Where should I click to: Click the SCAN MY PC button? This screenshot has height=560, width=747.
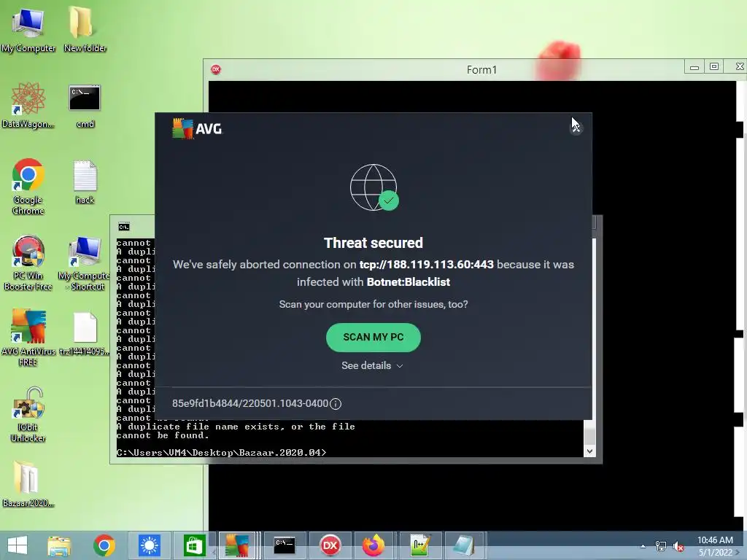373,337
